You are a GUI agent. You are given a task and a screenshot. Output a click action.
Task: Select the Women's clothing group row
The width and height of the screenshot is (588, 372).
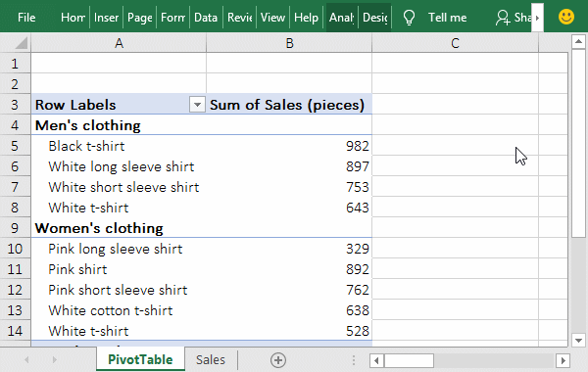point(202,228)
